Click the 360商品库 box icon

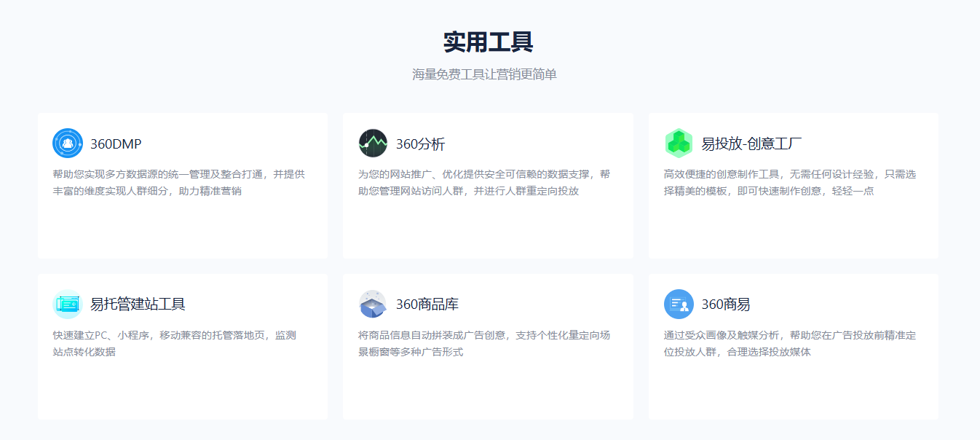click(x=374, y=305)
